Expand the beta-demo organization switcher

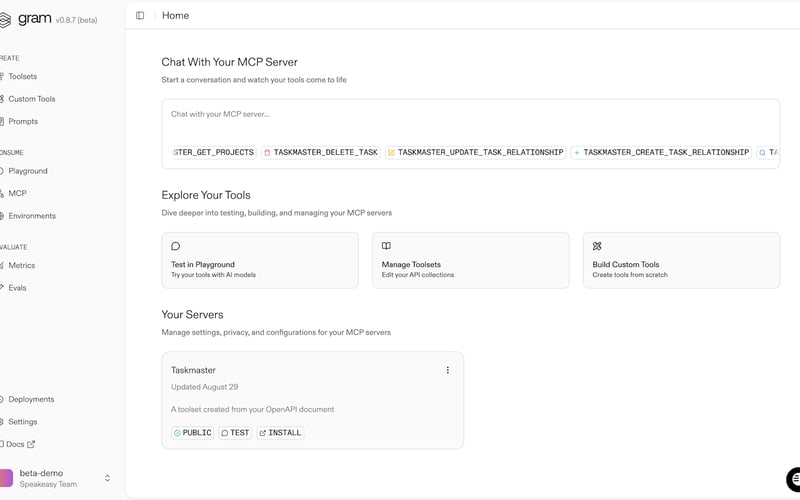(x=107, y=478)
